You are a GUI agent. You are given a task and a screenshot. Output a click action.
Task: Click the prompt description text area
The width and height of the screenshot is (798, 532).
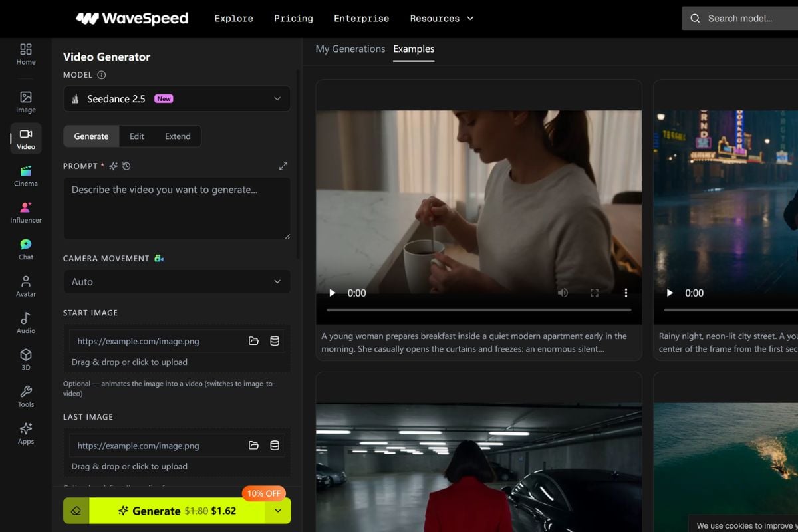point(177,208)
